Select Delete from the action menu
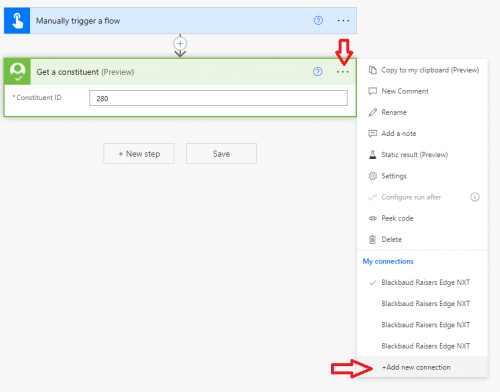500x392 pixels. point(422,239)
